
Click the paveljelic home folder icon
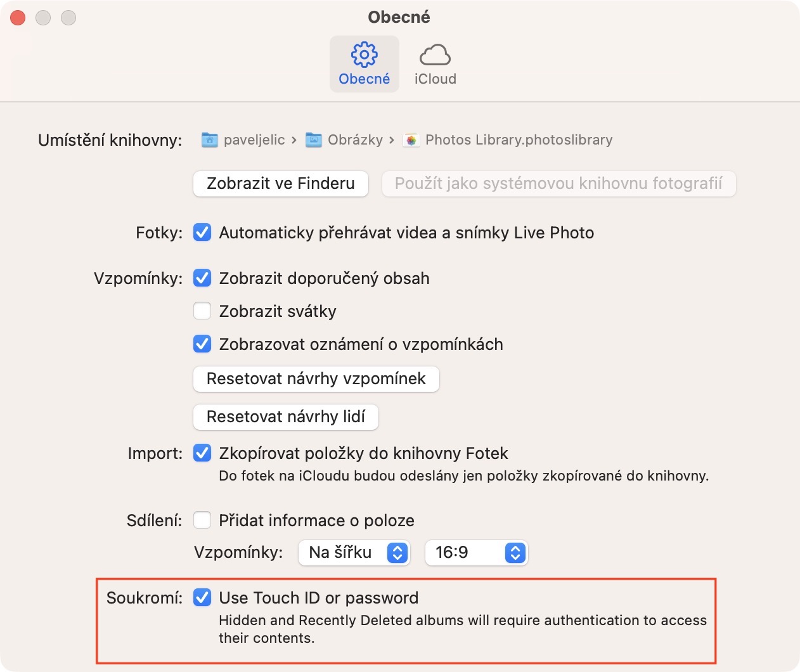pyautogui.click(x=210, y=140)
